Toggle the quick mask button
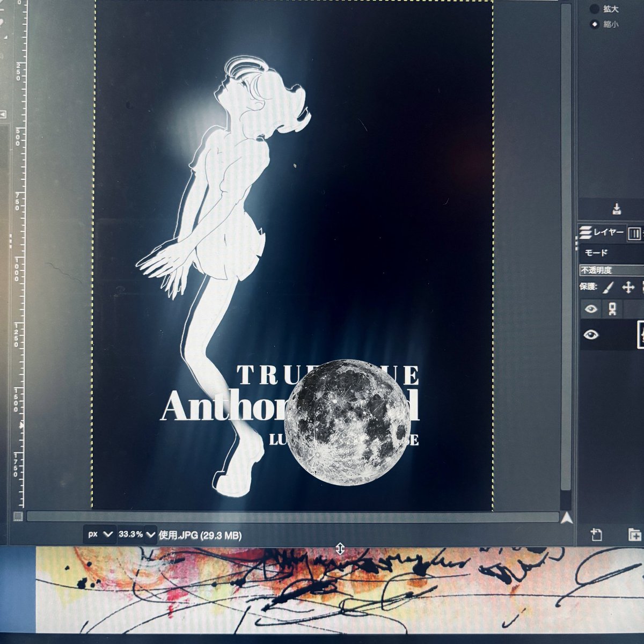 pyautogui.click(x=18, y=517)
